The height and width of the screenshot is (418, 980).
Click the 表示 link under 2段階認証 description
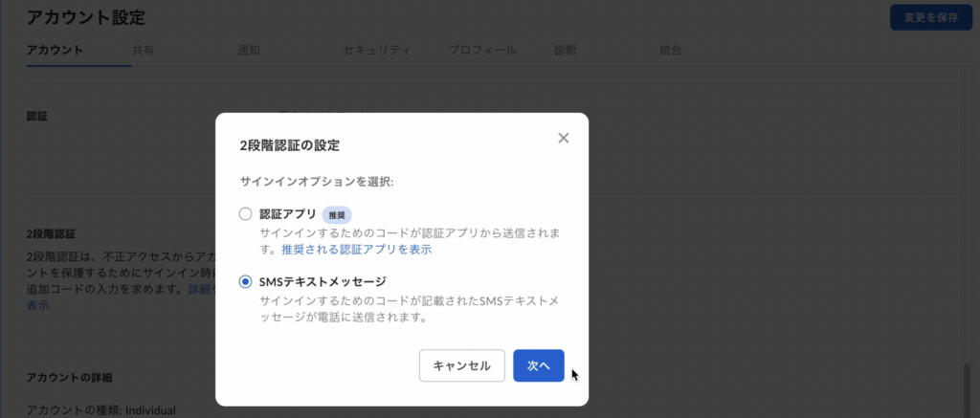click(37, 306)
